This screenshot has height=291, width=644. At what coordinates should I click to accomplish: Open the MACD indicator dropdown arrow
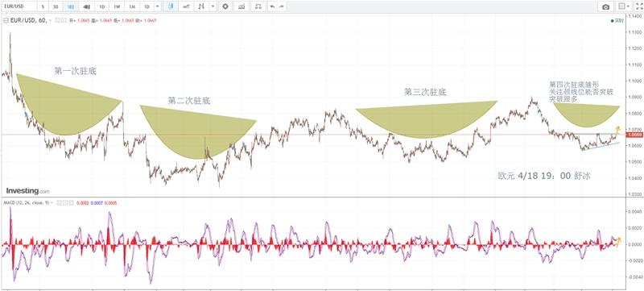52,203
